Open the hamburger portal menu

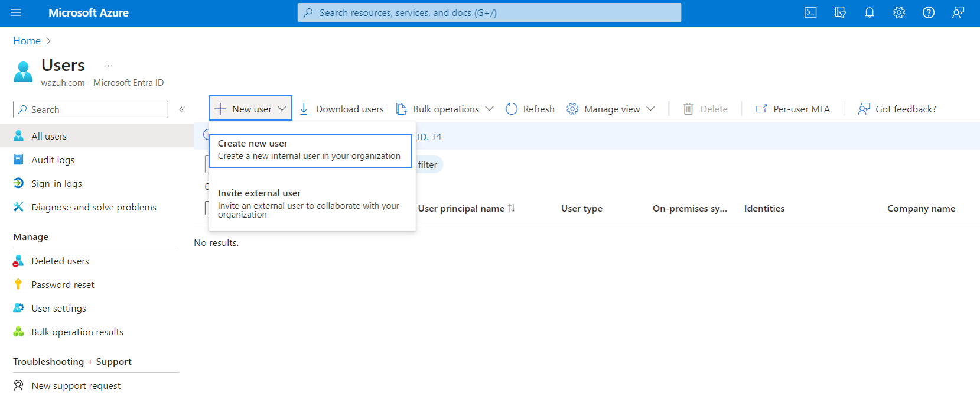16,12
